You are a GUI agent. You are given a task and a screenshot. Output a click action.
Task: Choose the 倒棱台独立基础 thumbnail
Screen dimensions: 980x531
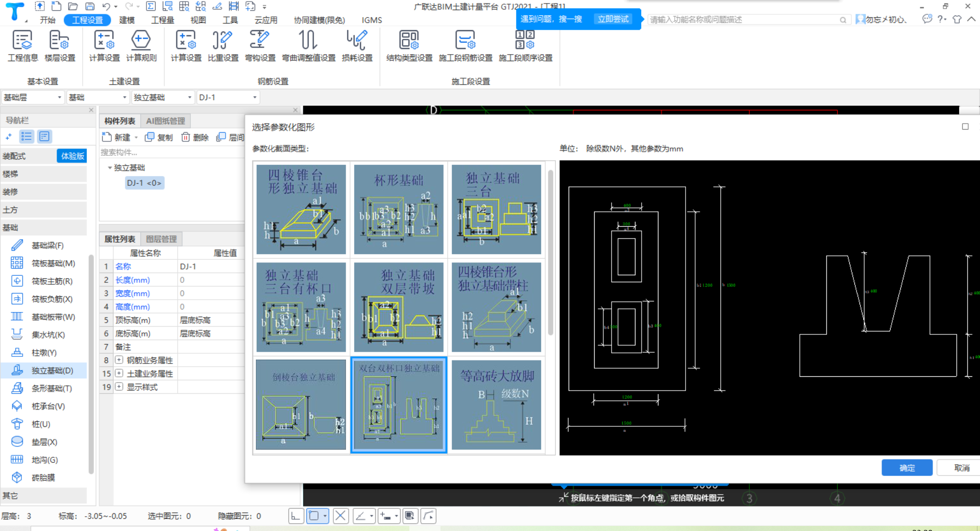tap(301, 404)
